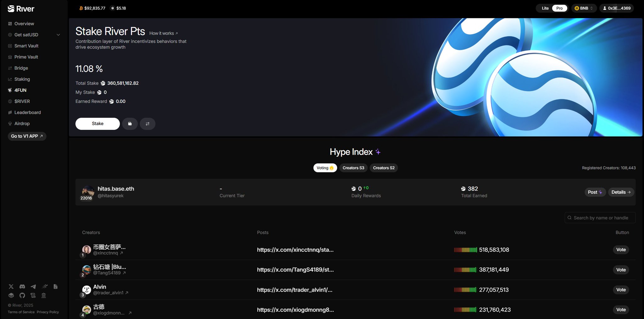The width and height of the screenshot is (644, 319).
Task: Click the hitas.base.eth profile avatar
Action: [88, 191]
